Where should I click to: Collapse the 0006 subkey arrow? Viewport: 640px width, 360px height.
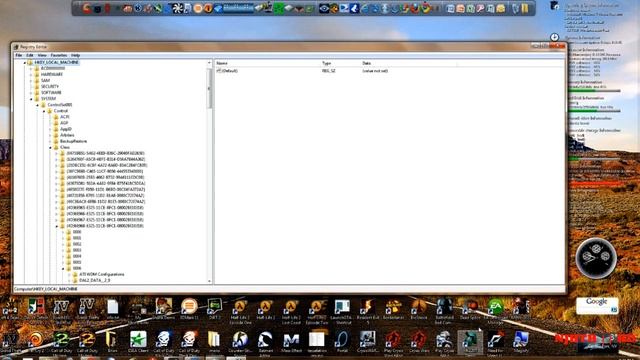[63, 269]
